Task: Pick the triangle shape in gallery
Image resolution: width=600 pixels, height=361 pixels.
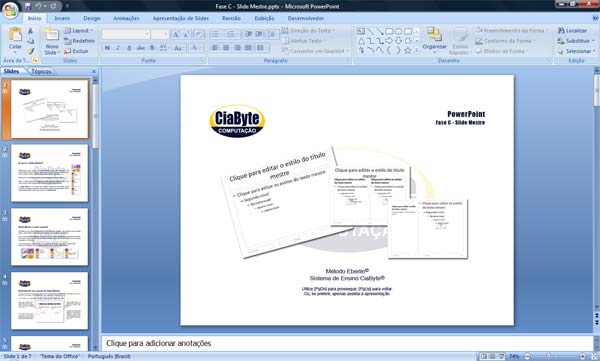Action: pyautogui.click(x=361, y=41)
